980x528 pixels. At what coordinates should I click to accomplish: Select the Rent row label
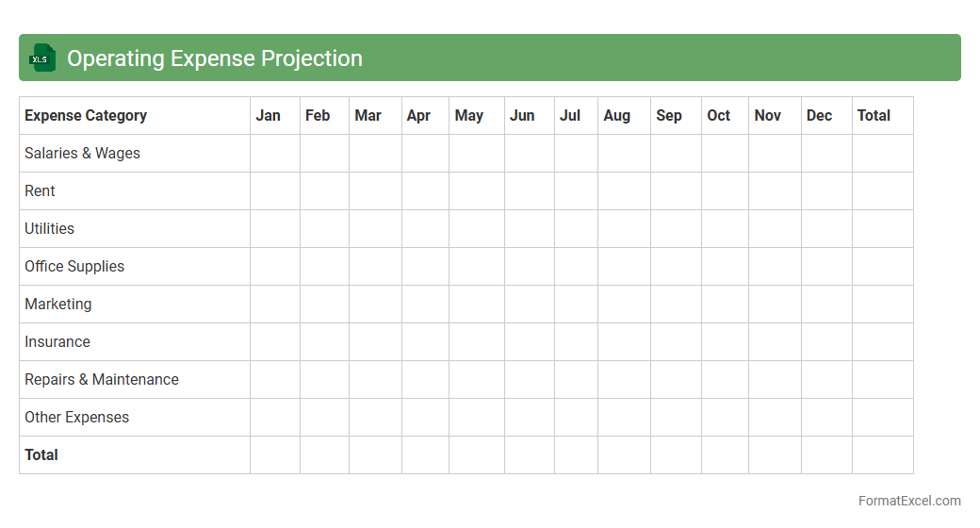click(40, 191)
